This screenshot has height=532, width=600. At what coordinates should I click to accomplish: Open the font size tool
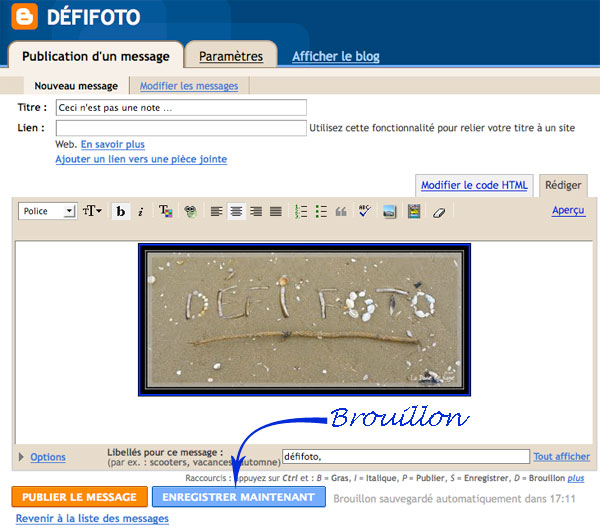[x=92, y=211]
